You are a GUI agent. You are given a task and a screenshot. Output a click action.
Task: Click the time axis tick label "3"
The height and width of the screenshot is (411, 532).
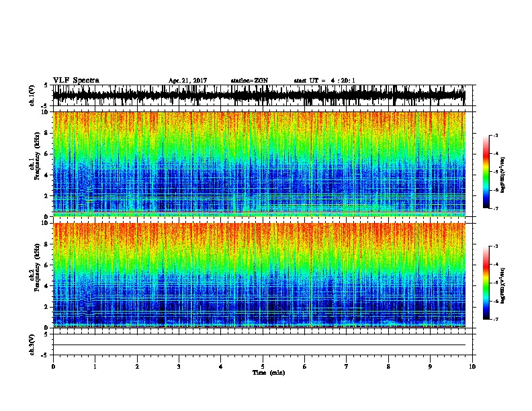(x=179, y=366)
